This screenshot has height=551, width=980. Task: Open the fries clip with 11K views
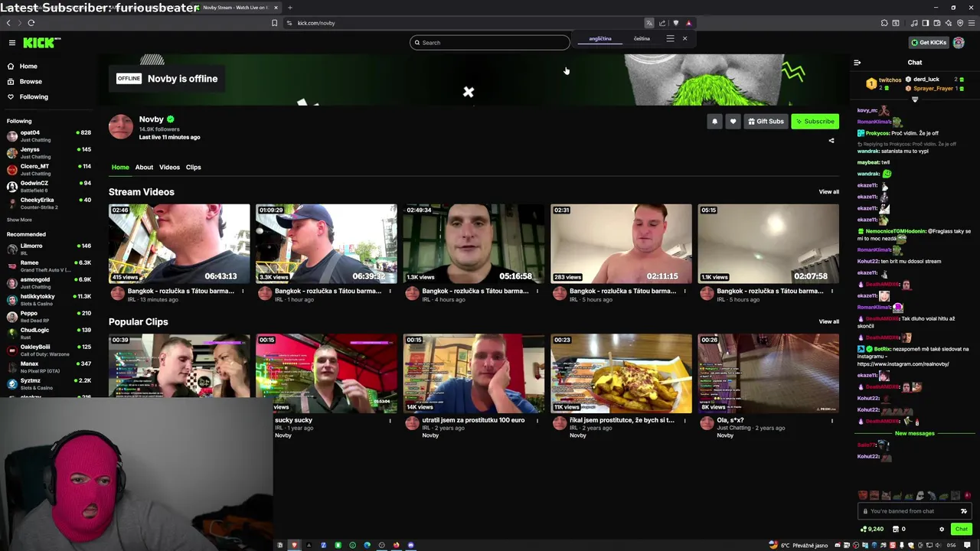click(x=621, y=373)
